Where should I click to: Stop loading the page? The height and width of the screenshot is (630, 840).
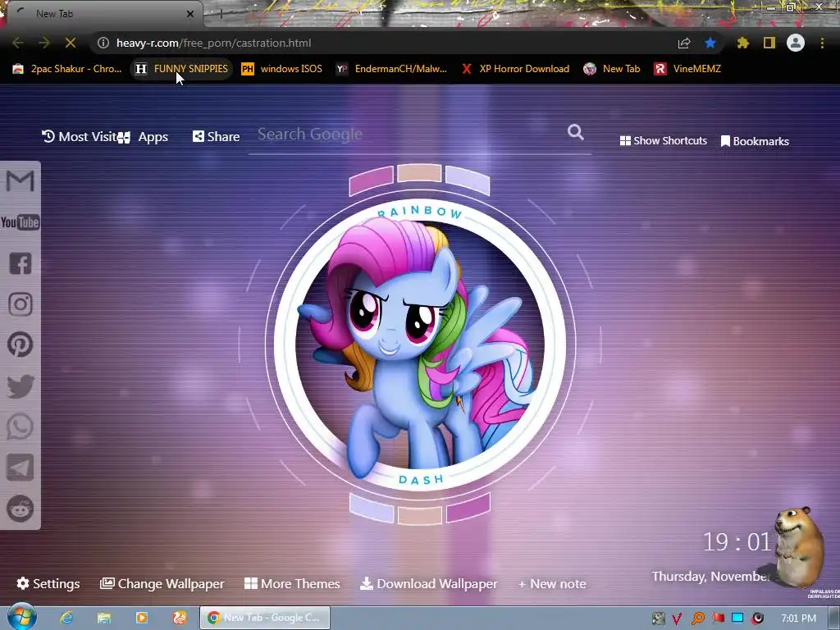71,43
